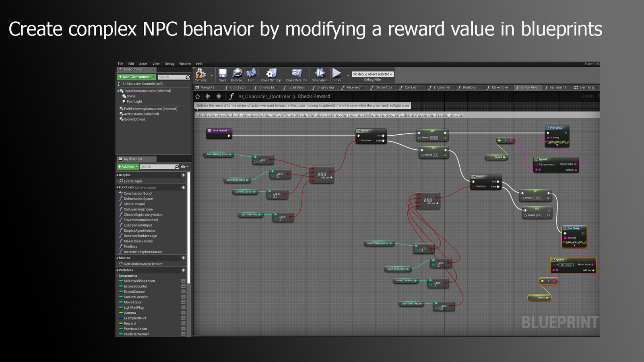The height and width of the screenshot is (362, 644).
Task: Open the Add New dropdown in My Blueprint
Action: click(127, 166)
